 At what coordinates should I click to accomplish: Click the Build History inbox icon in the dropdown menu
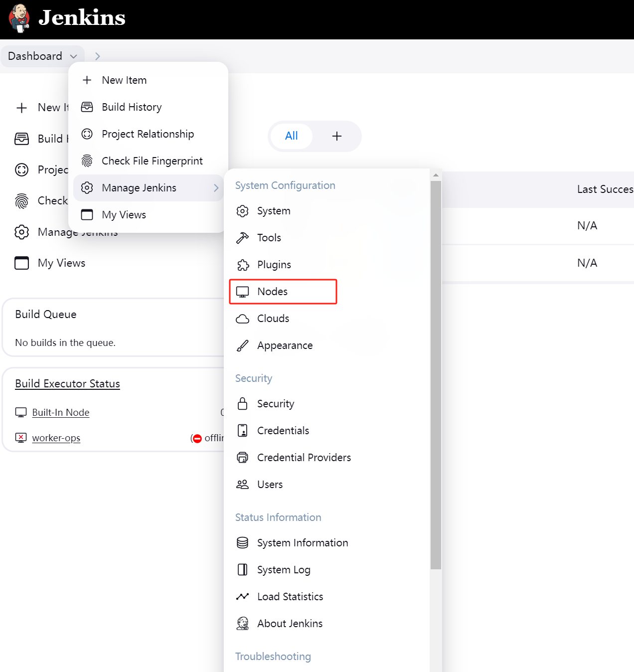(87, 107)
